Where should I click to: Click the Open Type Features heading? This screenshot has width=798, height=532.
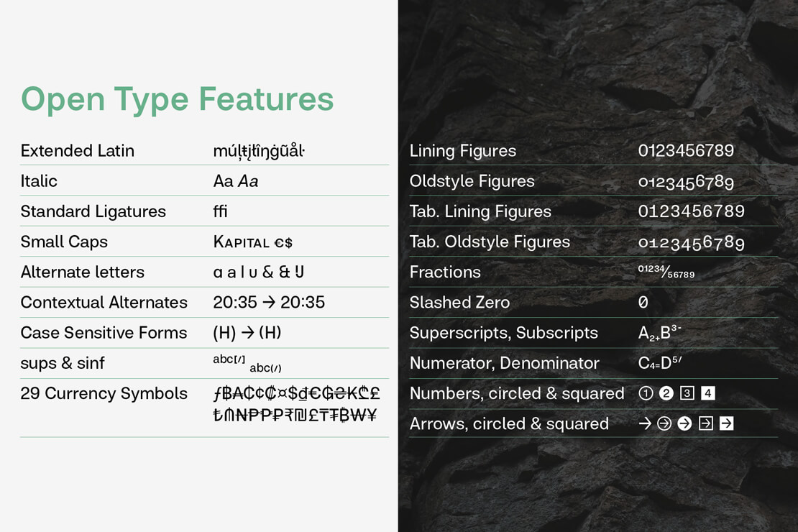point(177,98)
